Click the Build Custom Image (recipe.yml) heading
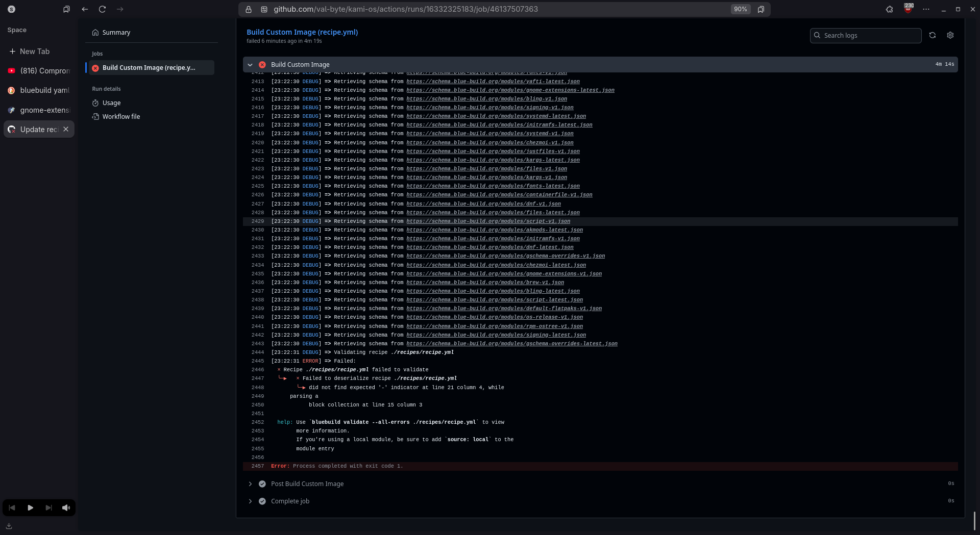This screenshot has height=535, width=980. 302,32
